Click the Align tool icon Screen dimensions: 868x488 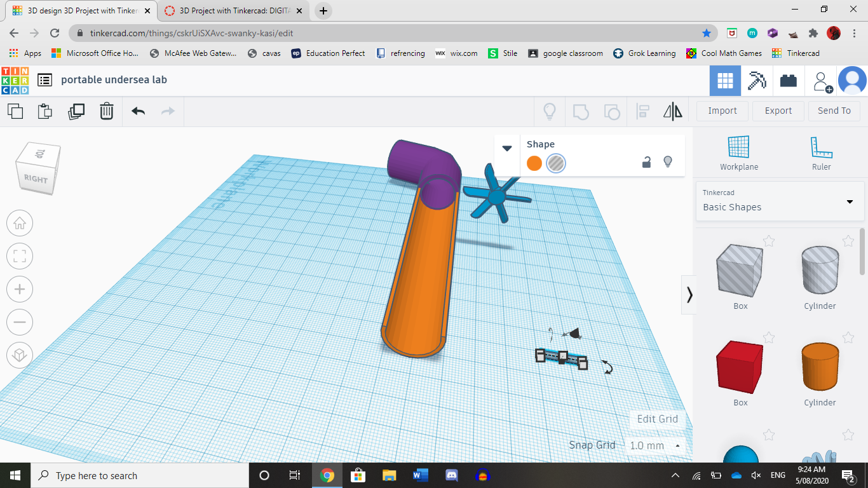642,112
